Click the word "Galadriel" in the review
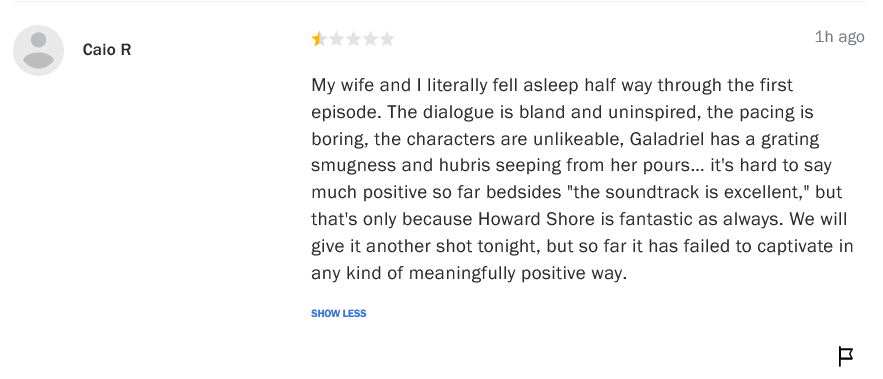Viewport: 883px width, 379px height. (x=667, y=139)
